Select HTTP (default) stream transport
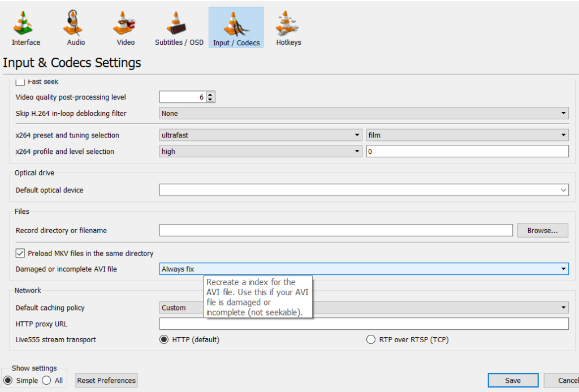Viewport: 579px width, 392px height. coord(163,339)
